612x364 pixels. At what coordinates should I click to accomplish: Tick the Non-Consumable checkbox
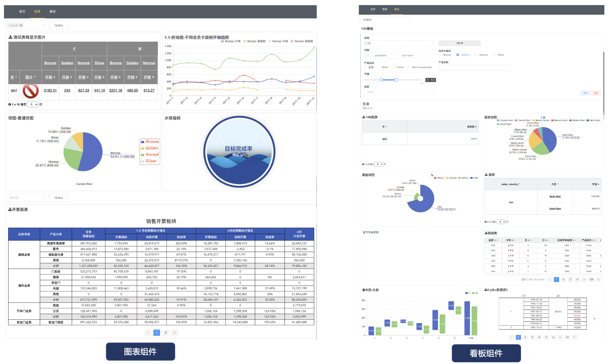pyautogui.click(x=409, y=67)
